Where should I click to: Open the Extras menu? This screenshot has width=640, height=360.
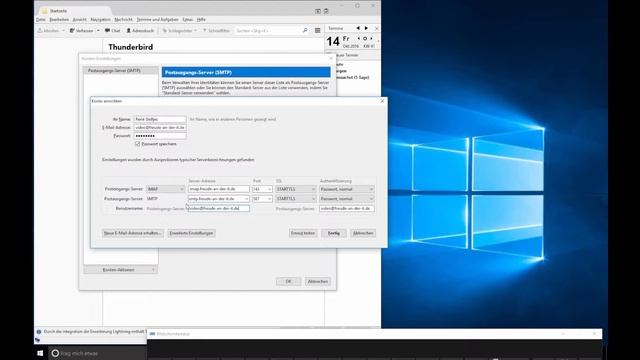188,20
